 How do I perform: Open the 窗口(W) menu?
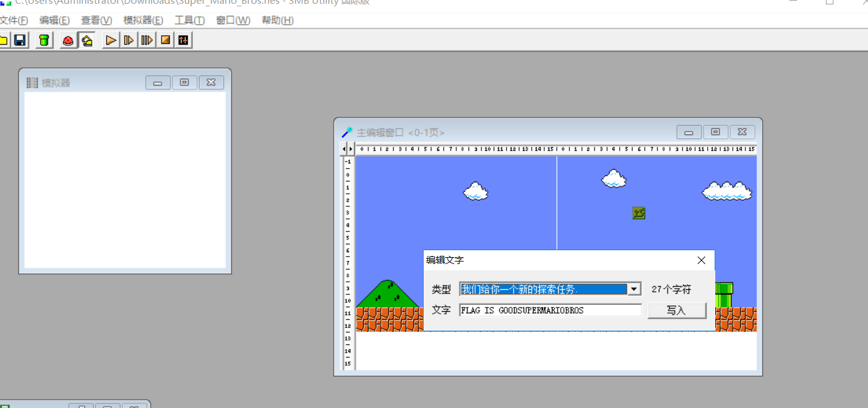click(x=233, y=20)
